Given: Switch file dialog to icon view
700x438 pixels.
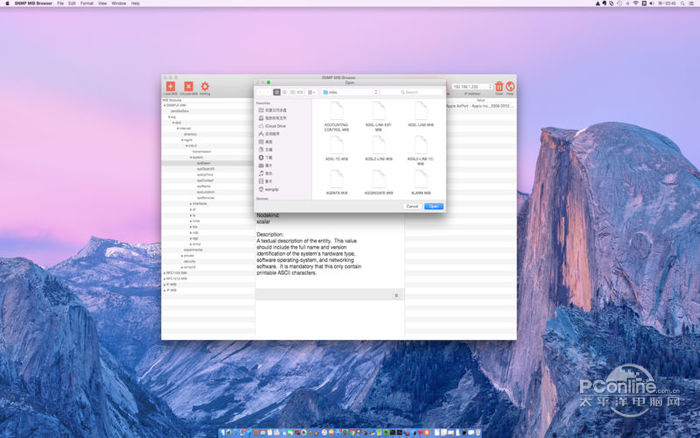Looking at the screenshot, I should click(277, 92).
